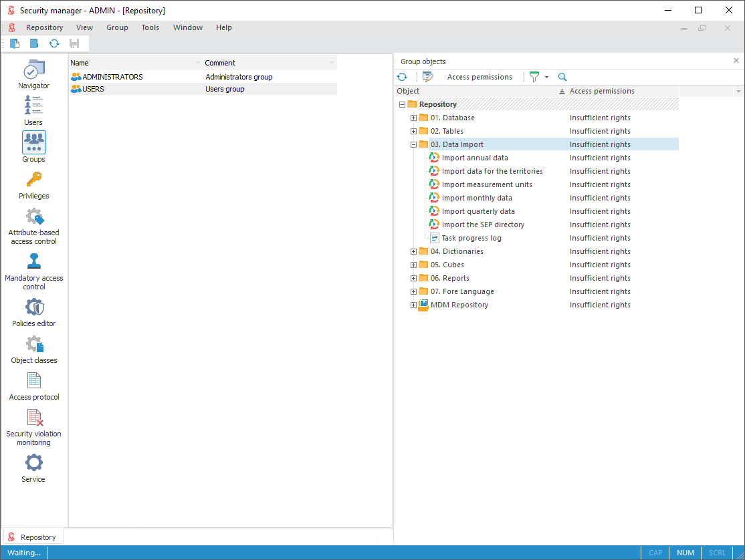Switch to the Repository bottom tab
The image size is (745, 560).
33,537
